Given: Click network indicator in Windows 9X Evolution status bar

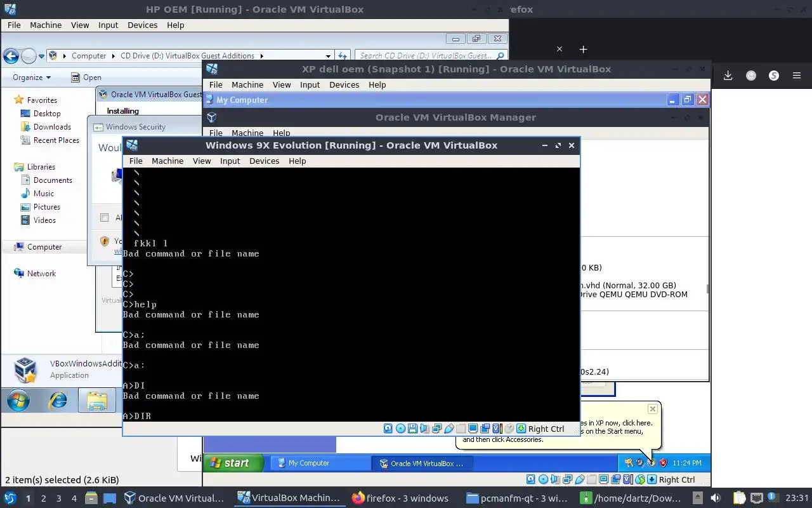Looking at the screenshot, I should (x=436, y=429).
